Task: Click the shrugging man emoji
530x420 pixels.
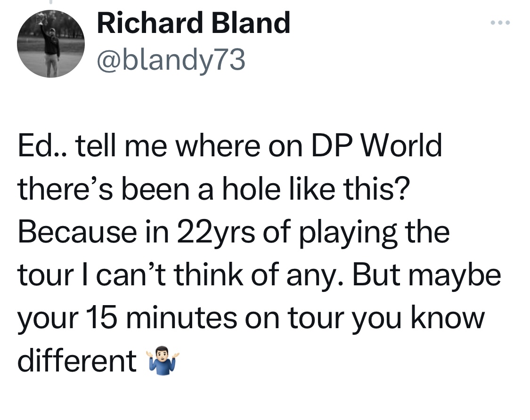Action: point(163,361)
